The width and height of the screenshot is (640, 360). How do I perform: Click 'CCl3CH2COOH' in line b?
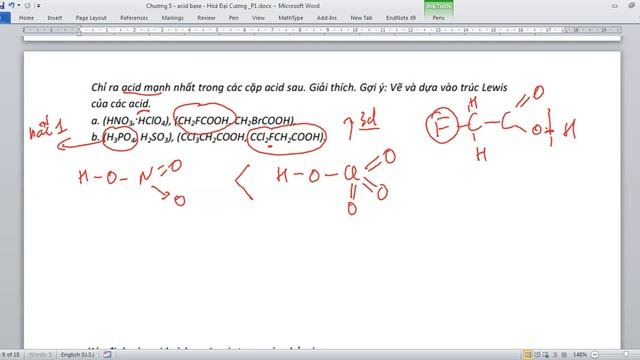pyautogui.click(x=212, y=138)
